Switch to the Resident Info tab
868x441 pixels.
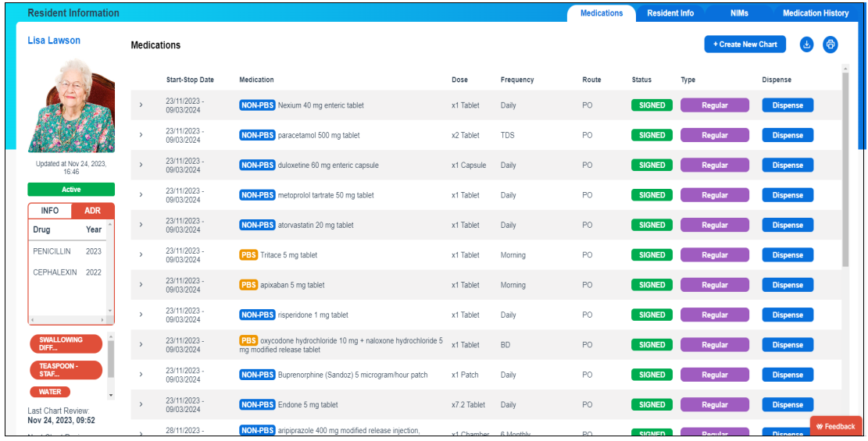click(x=670, y=13)
